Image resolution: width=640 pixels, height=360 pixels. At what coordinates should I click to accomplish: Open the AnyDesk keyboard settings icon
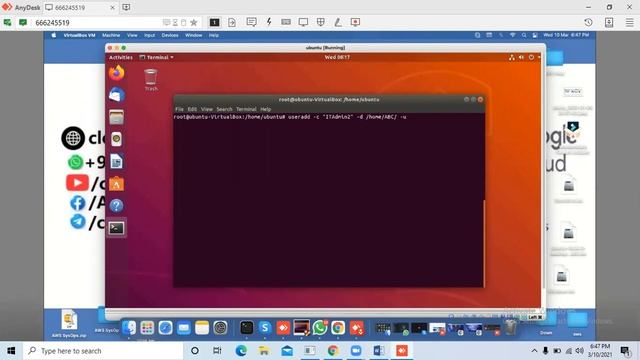pos(286,22)
